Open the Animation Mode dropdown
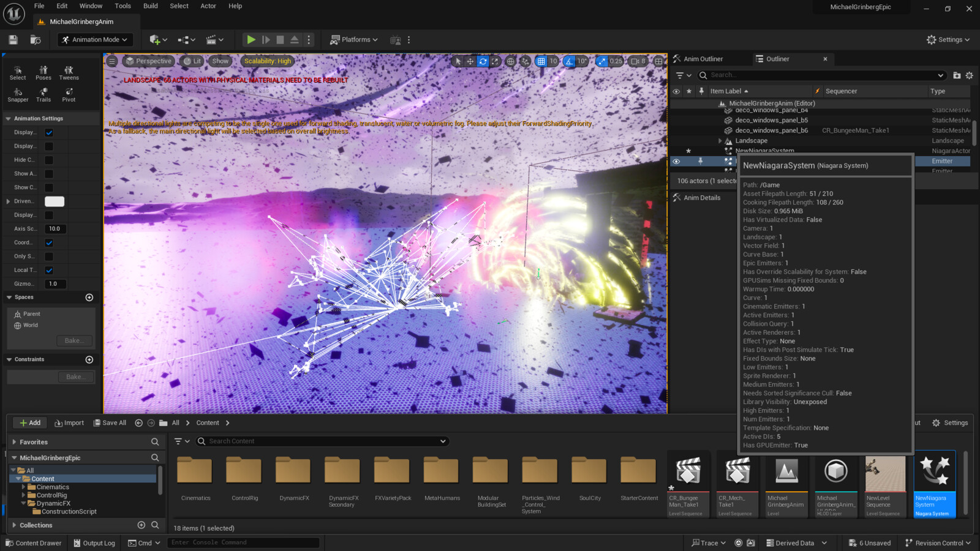The height and width of the screenshot is (551, 980). pos(95,40)
